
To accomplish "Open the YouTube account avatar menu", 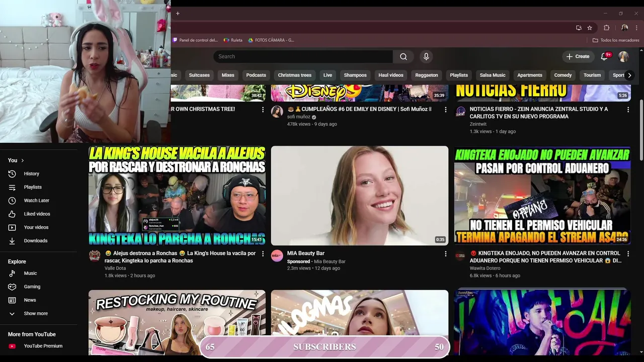I will click(623, 56).
